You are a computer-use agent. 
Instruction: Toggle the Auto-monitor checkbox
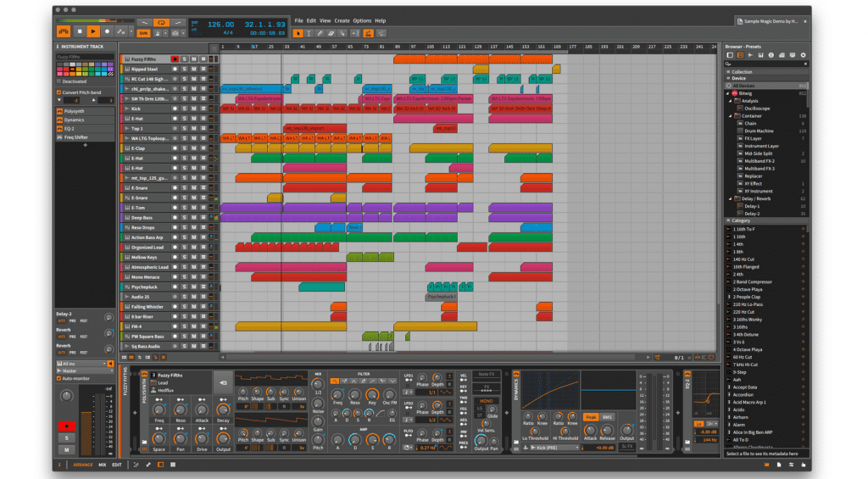[58, 378]
